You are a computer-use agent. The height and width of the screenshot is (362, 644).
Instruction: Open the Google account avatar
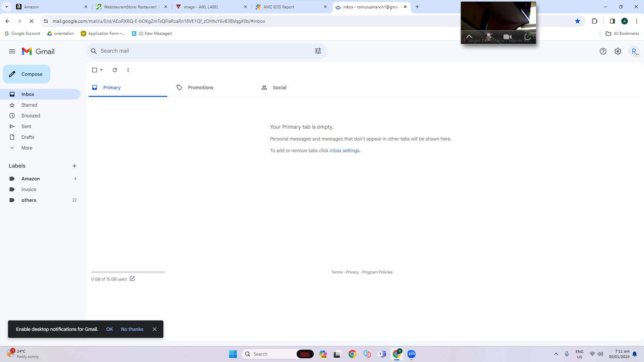coord(634,51)
